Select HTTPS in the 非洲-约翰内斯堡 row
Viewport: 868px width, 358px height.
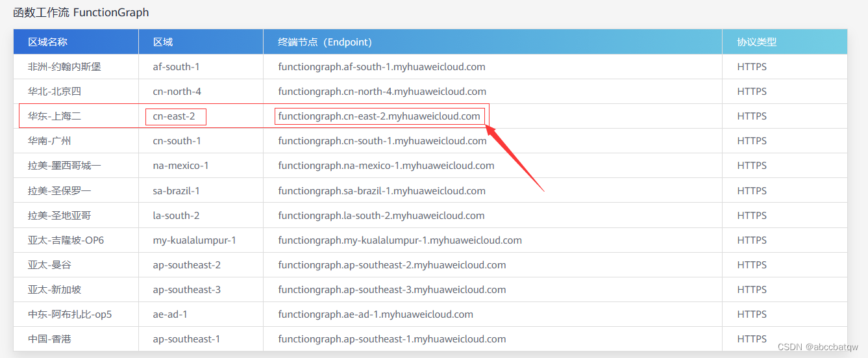point(752,67)
